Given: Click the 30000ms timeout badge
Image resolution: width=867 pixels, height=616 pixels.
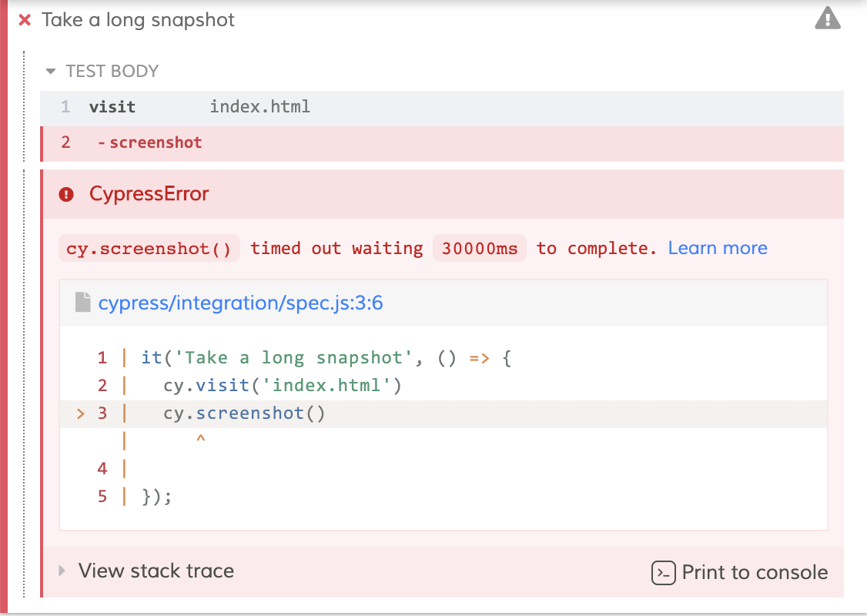Looking at the screenshot, I should coord(479,248).
